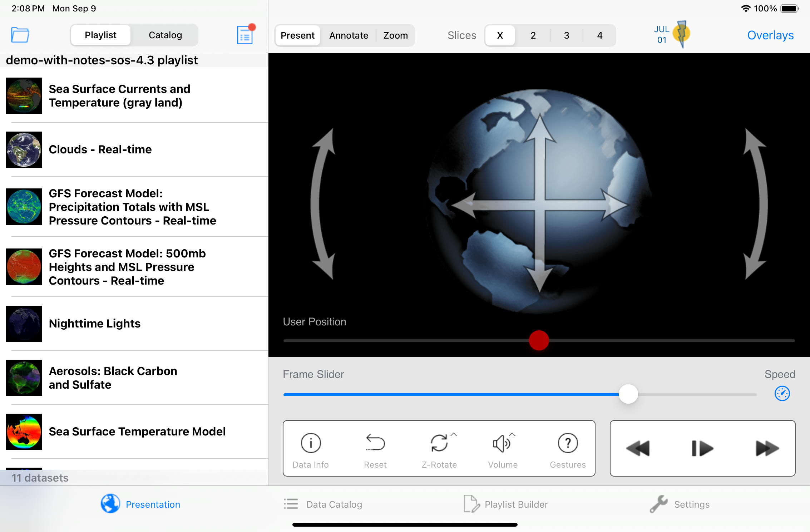Screen dimensions: 810x532
Task: Tap the left curved tilt arrow
Action: (x=323, y=203)
